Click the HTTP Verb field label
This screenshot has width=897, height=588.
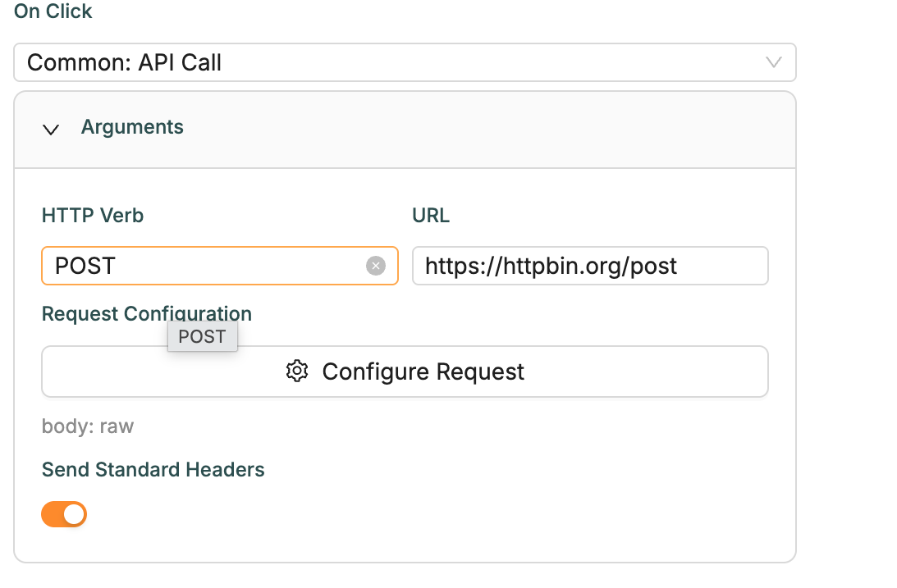(x=93, y=216)
